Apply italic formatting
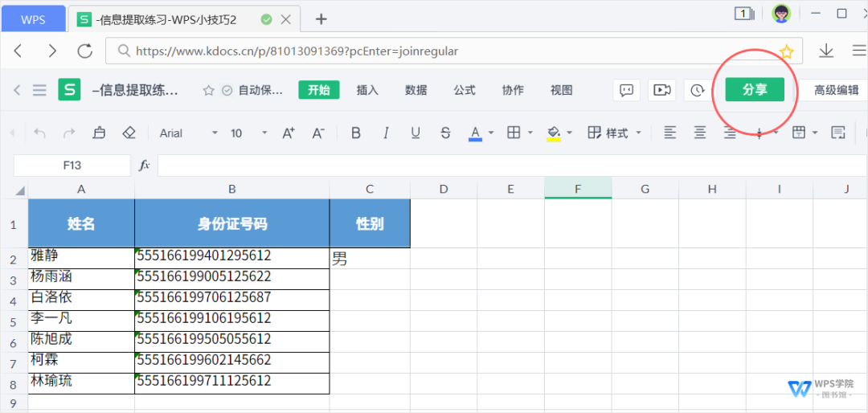Screen dimensions: 868x413 (386, 133)
